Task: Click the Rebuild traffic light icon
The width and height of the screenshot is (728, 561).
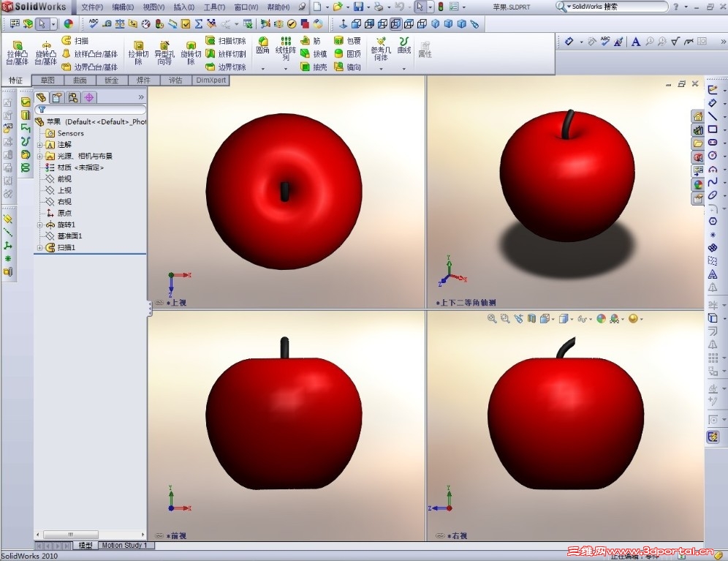Action: pos(441,7)
